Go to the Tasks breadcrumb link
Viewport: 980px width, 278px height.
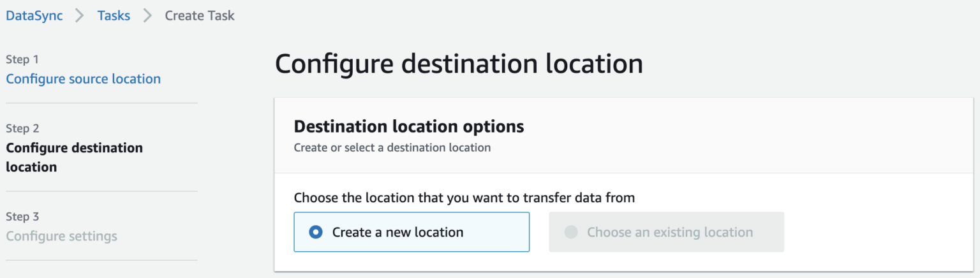pyautogui.click(x=114, y=16)
